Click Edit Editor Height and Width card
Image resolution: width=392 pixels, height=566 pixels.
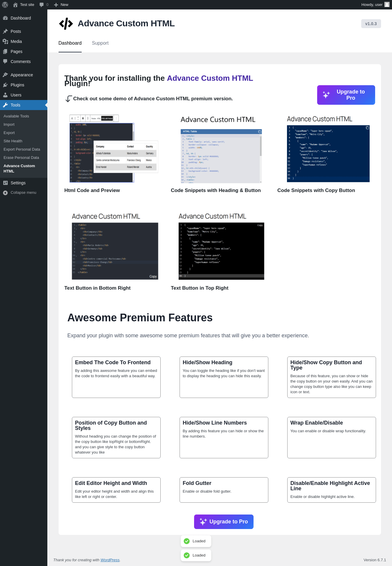116,490
